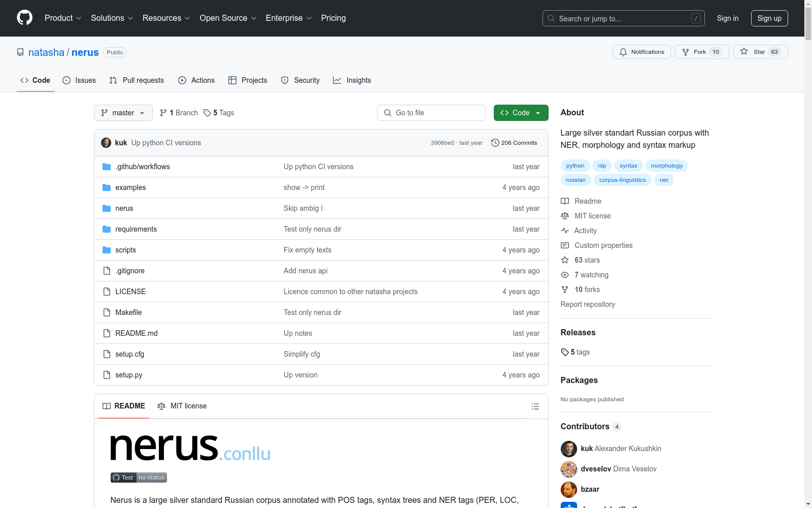Image resolution: width=812 pixels, height=508 pixels.
Task: Open the 5 Tags link
Action: 219,113
